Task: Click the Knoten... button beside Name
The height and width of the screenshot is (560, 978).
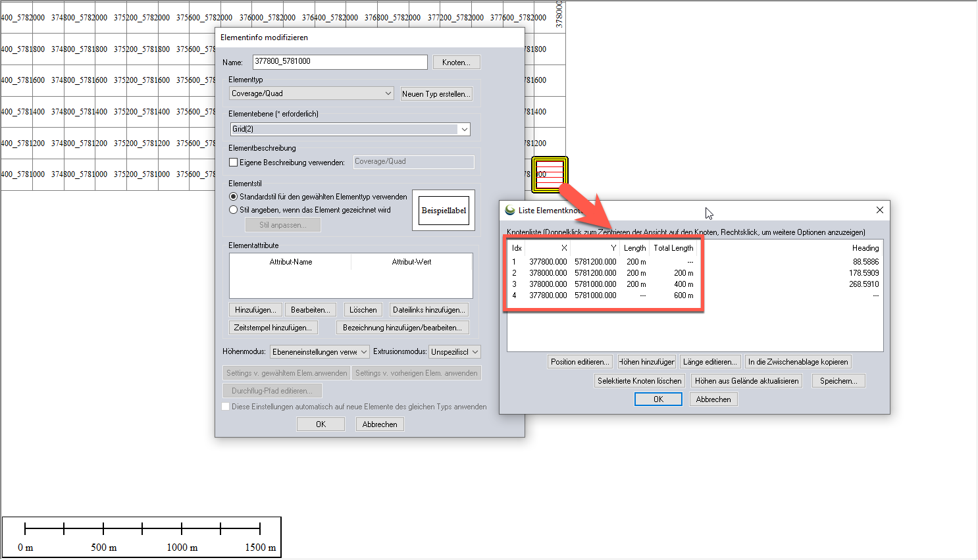Action: click(x=456, y=63)
